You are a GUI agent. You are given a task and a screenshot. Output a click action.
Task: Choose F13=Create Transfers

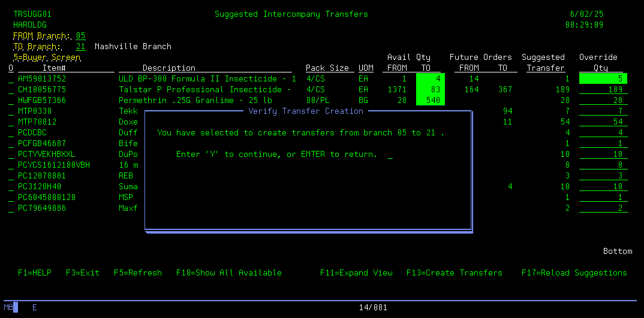point(454,272)
